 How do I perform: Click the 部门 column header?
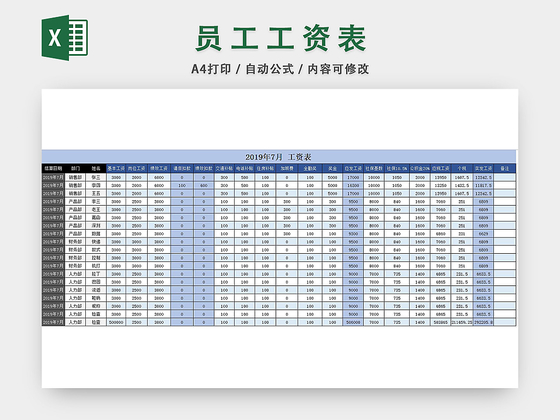[x=75, y=168]
